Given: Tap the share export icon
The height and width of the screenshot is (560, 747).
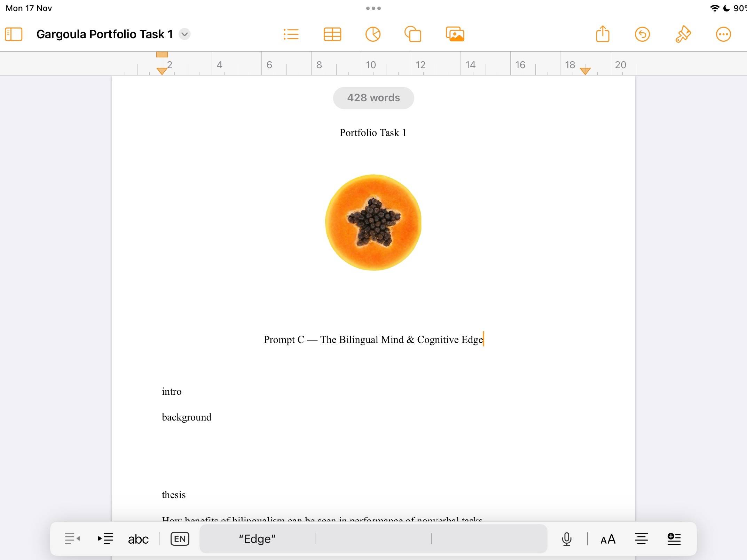Looking at the screenshot, I should pos(603,34).
